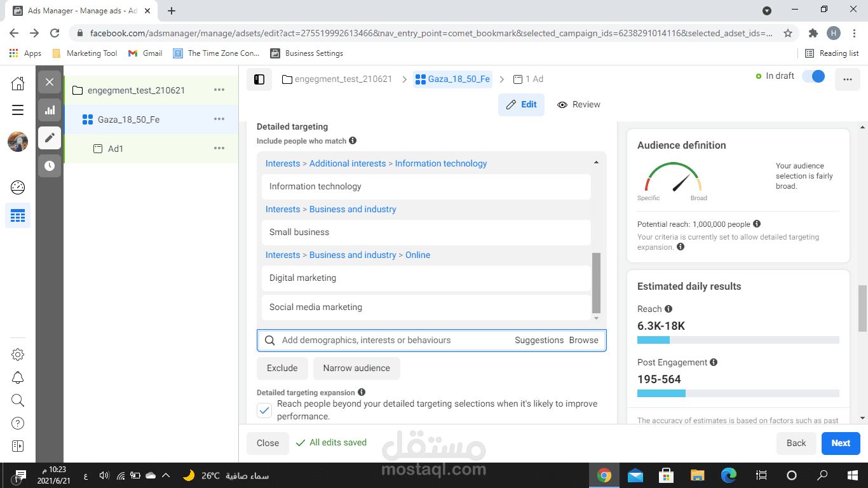Click the Exclude button
Screen dimensions: 868x488
click(282, 369)
